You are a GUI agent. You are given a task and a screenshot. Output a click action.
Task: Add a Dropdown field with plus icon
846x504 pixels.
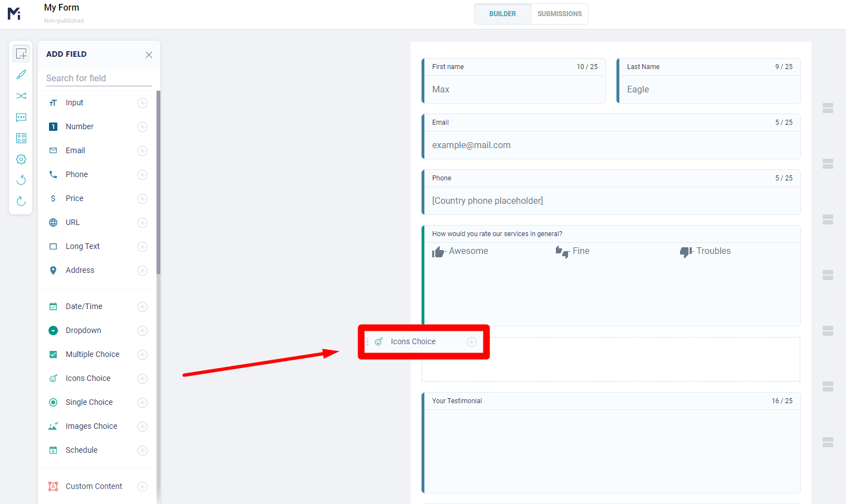143,331
